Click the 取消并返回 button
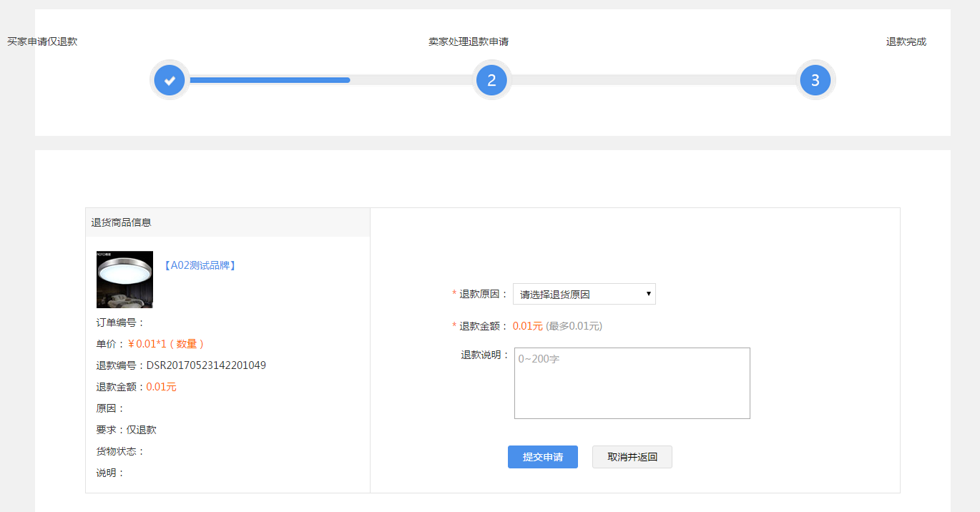 632,457
